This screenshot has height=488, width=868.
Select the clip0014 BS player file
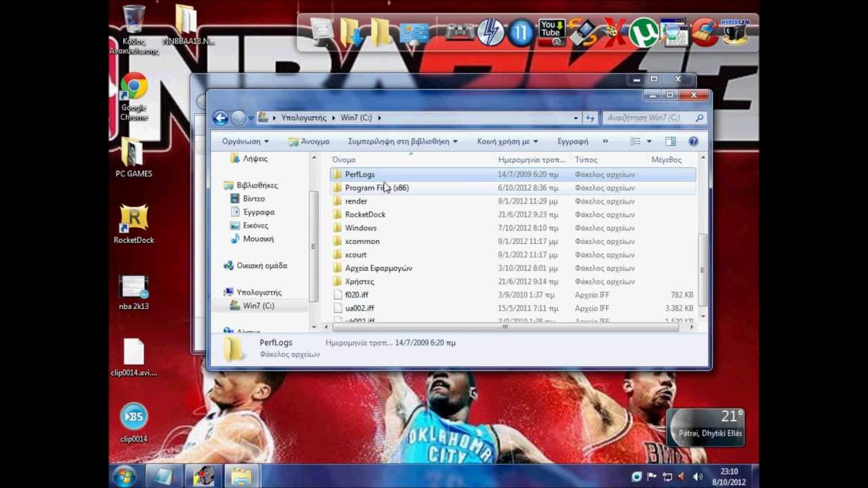click(134, 423)
